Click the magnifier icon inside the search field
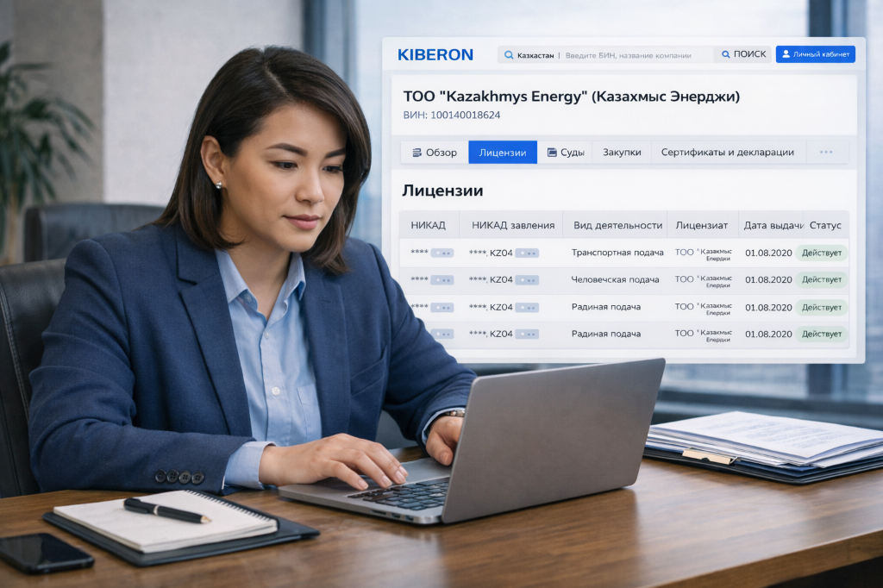This screenshot has height=588, width=883. pos(509,55)
